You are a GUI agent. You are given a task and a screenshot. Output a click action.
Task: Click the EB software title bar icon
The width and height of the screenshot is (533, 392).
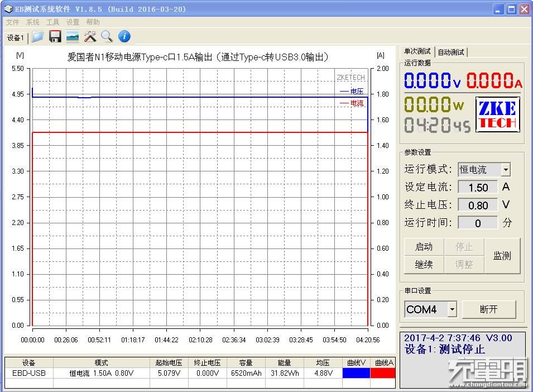click(8, 9)
